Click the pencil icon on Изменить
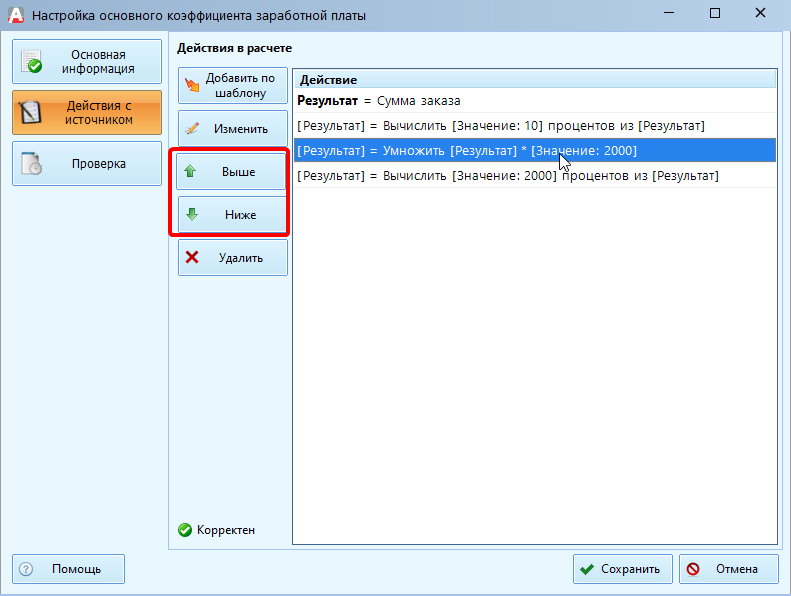 [x=193, y=129]
